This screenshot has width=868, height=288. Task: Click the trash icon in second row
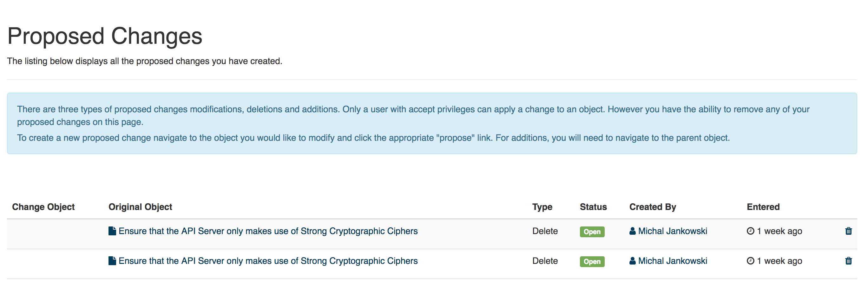point(848,261)
